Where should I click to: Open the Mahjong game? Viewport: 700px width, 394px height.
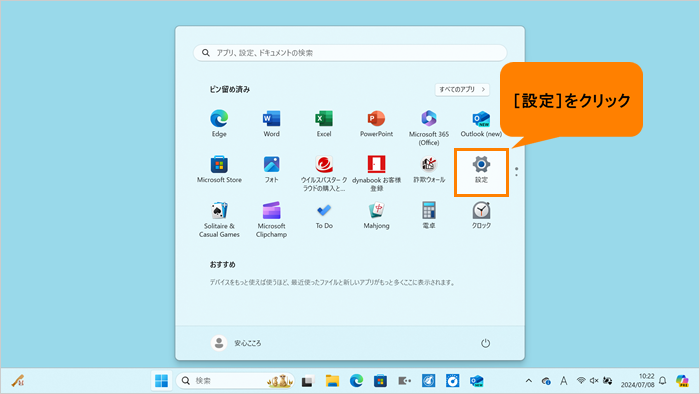(x=376, y=216)
